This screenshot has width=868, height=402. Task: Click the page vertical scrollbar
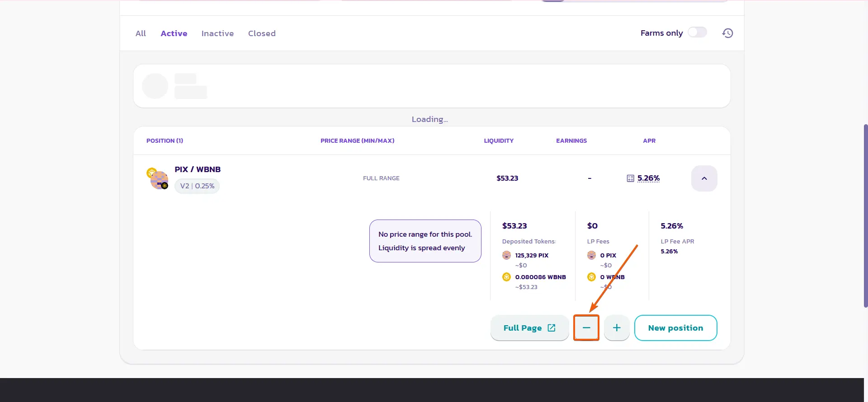pyautogui.click(x=865, y=216)
